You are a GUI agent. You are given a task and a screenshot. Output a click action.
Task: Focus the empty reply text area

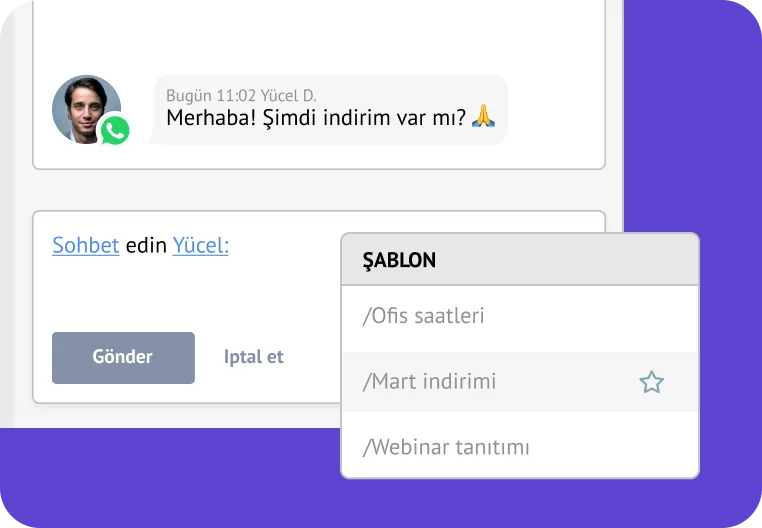[x=190, y=290]
